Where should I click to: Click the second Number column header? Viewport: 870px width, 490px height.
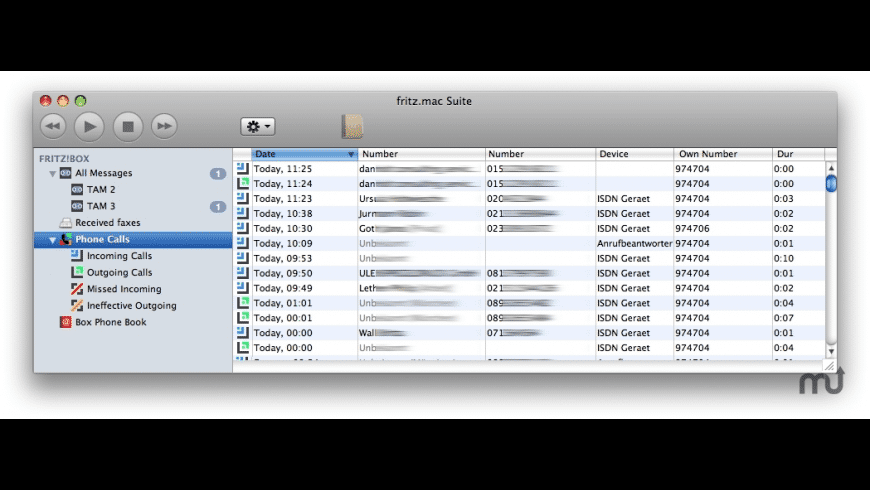tap(540, 154)
